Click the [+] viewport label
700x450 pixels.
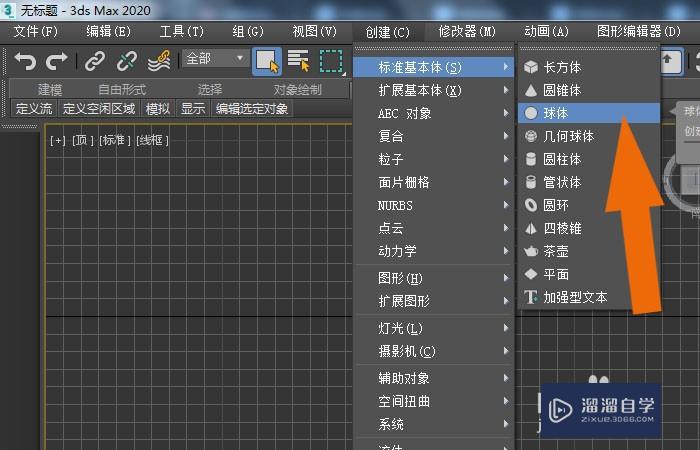(x=58, y=141)
